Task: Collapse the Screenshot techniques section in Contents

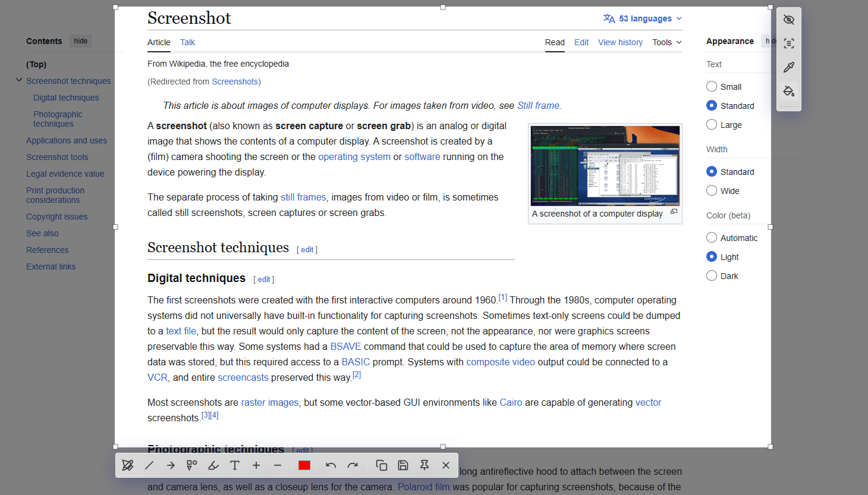Action: click(18, 79)
